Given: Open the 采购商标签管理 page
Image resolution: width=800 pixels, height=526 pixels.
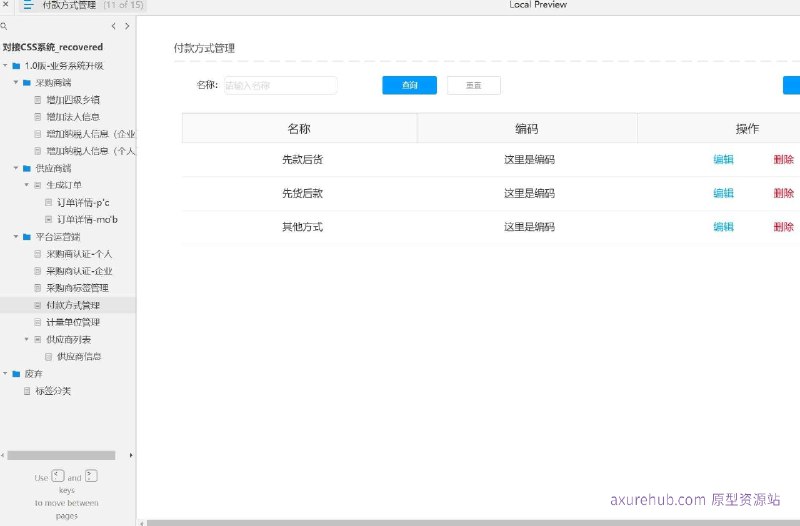Looking at the screenshot, I should click(x=78, y=288).
